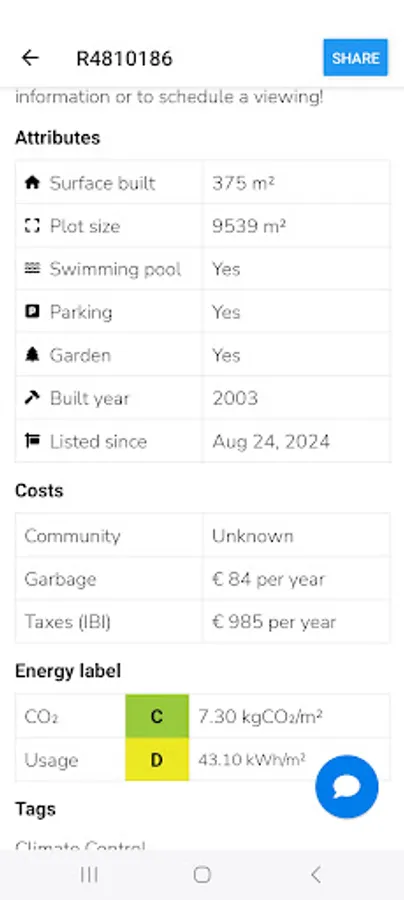Select the yellow D usage label swatch
Image resolution: width=404 pixels, height=900 pixels.
157,760
